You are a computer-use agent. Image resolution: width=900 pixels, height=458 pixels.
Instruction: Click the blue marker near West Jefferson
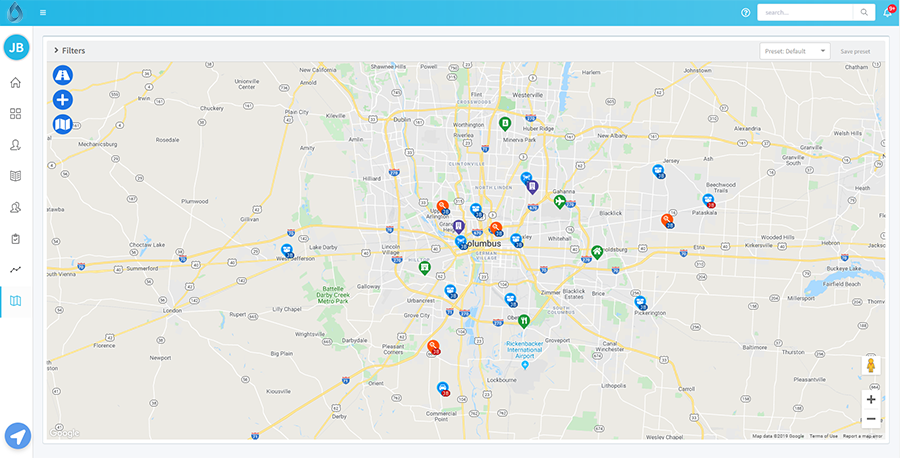click(288, 251)
